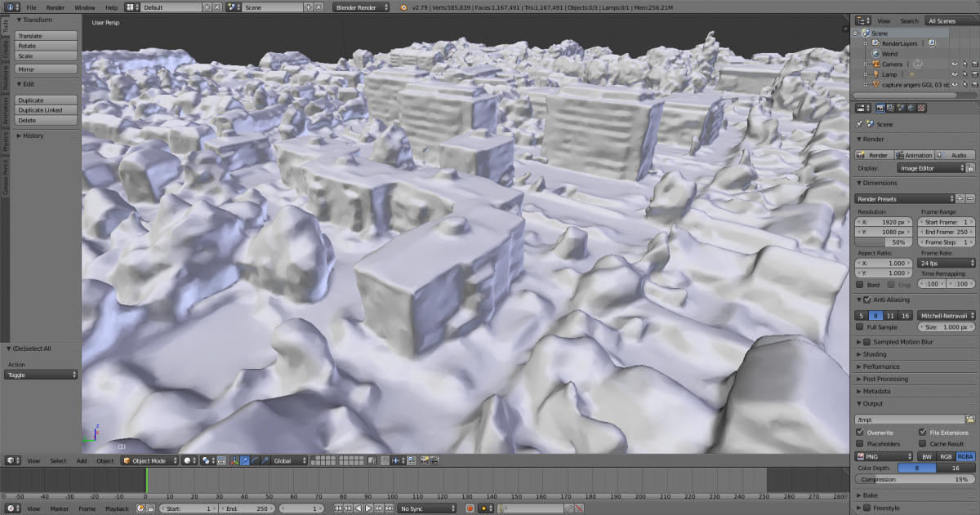Hide the Lamp object via its eye icon
The image size is (980, 515).
pos(954,74)
